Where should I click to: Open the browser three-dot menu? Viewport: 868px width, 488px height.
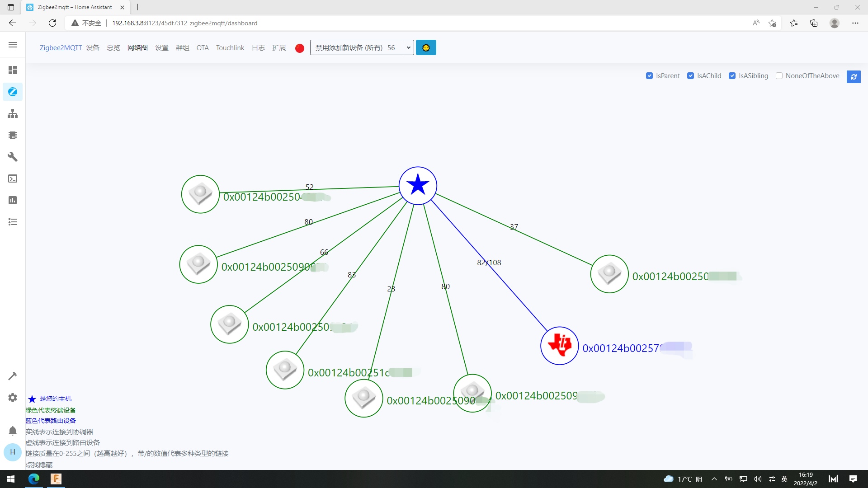click(x=855, y=23)
